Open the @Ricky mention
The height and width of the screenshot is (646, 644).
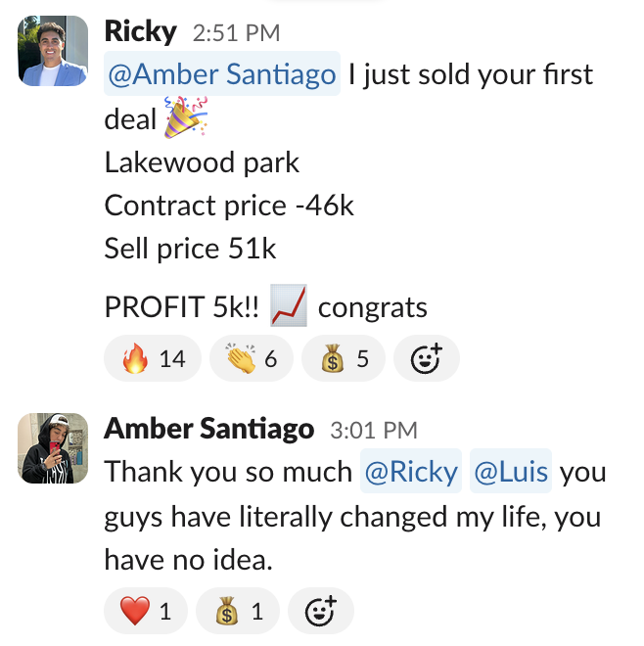pyautogui.click(x=411, y=471)
